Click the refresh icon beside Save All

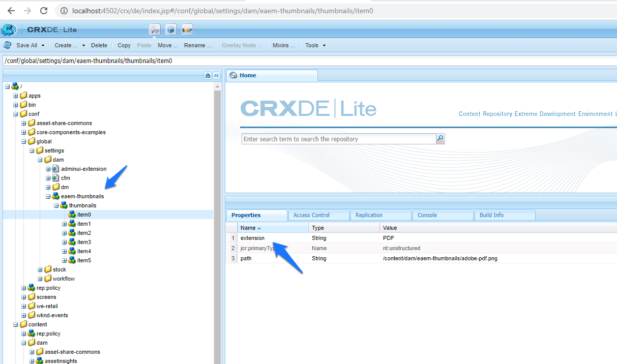[8, 45]
